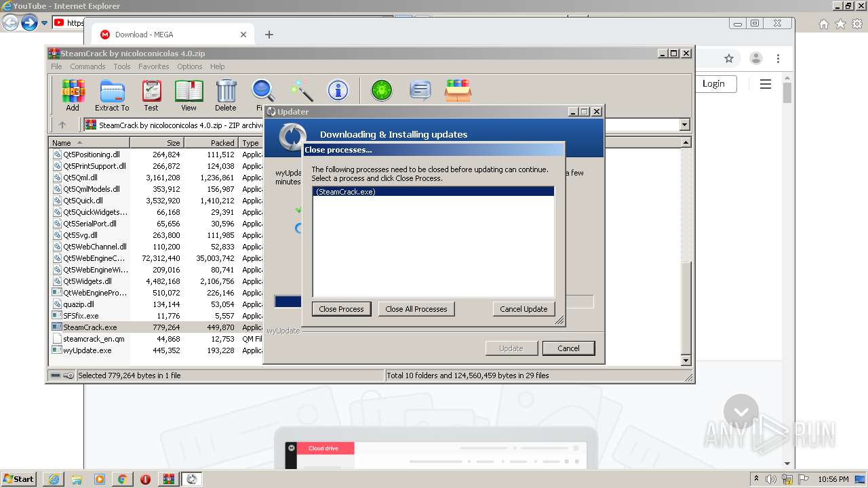Open the Favorites menu in WinRAR
The width and height of the screenshot is (868, 488).
tap(154, 66)
